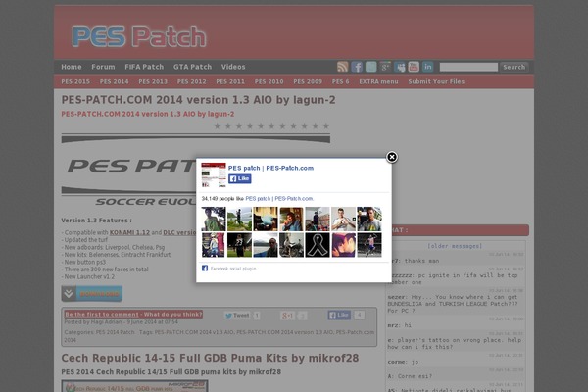Screen dimensions: 588x392
Task: Click the Facebook Like button in popup
Action: pyautogui.click(x=240, y=179)
